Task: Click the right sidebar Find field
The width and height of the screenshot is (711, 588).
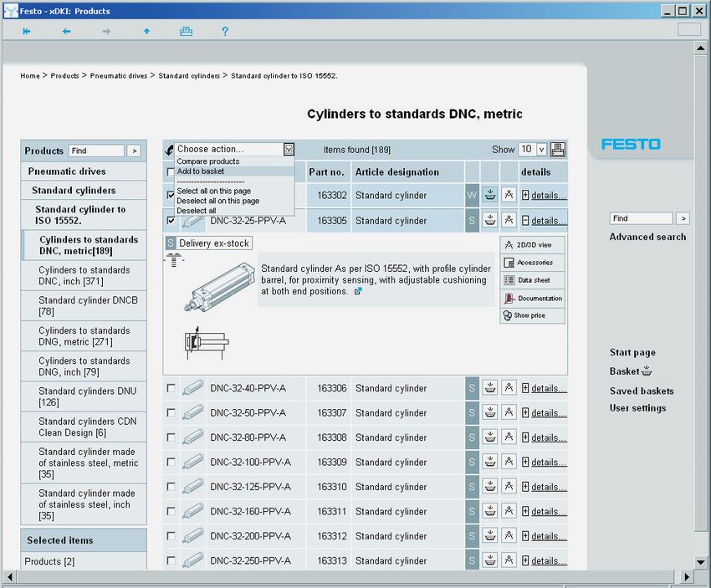Action: (641, 218)
